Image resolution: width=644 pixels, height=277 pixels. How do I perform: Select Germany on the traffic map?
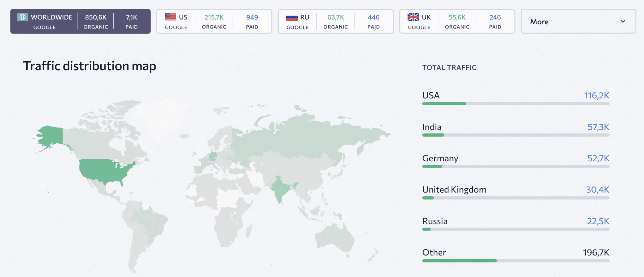[x=213, y=156]
